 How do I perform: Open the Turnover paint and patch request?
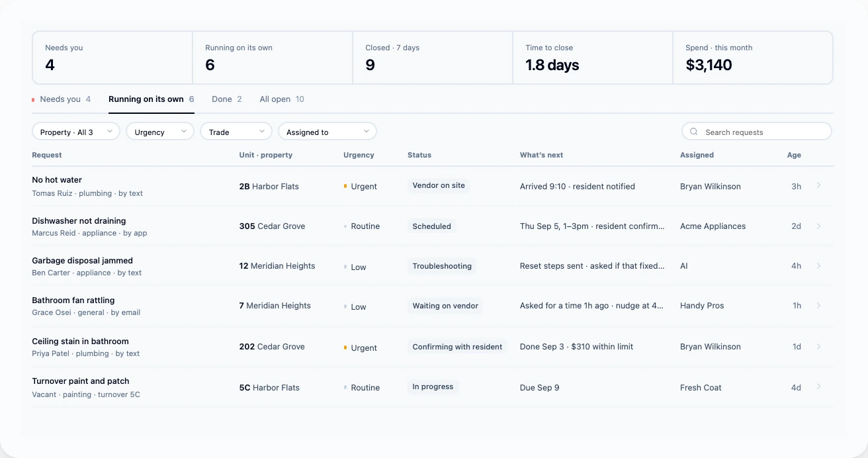(433, 387)
